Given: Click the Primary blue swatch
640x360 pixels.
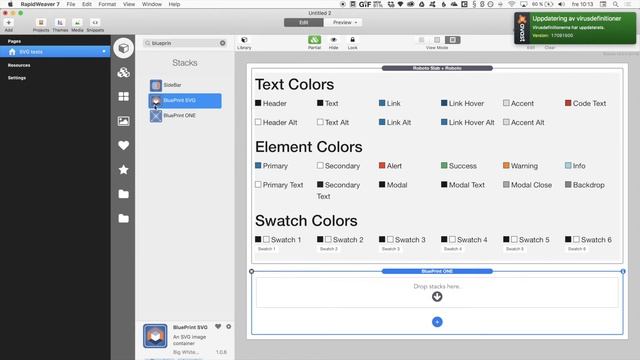Looking at the screenshot, I should (258, 166).
